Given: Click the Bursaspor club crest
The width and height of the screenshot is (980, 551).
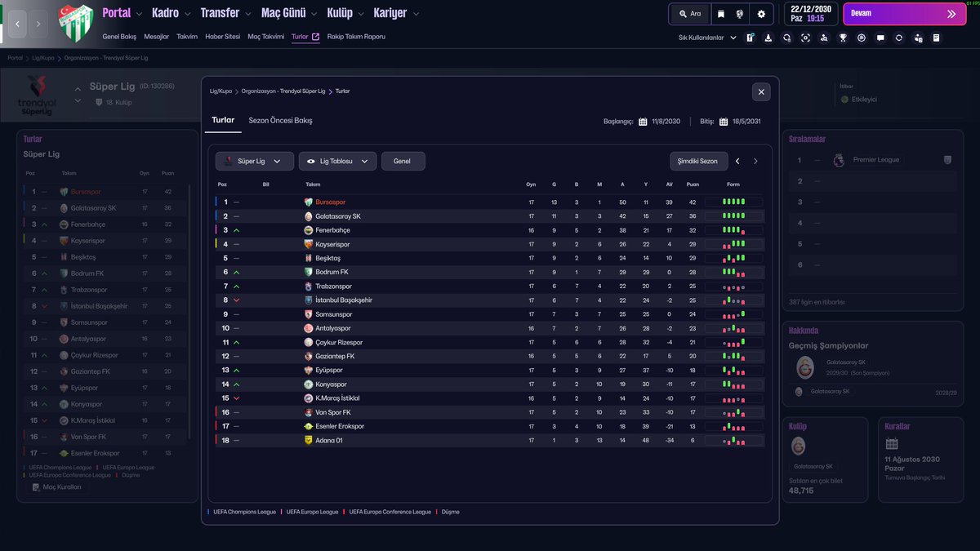Looking at the screenshot, I should point(76,22).
